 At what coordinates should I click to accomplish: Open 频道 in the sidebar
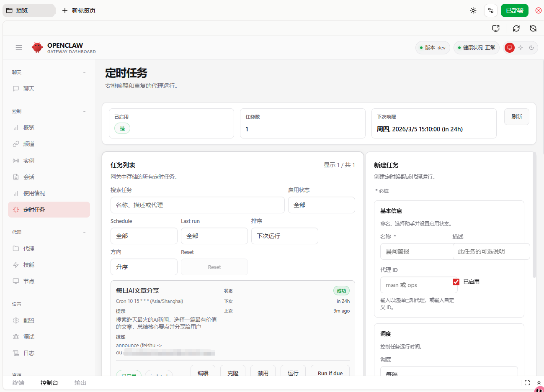pyautogui.click(x=29, y=144)
